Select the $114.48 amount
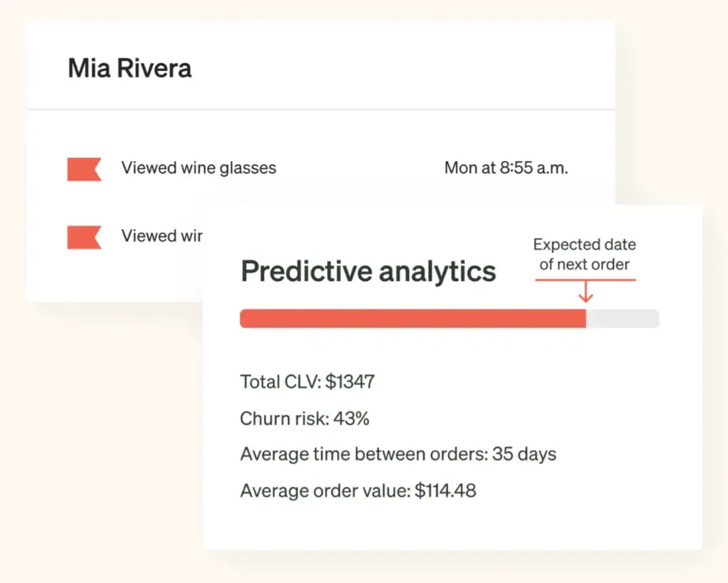 pos(446,491)
